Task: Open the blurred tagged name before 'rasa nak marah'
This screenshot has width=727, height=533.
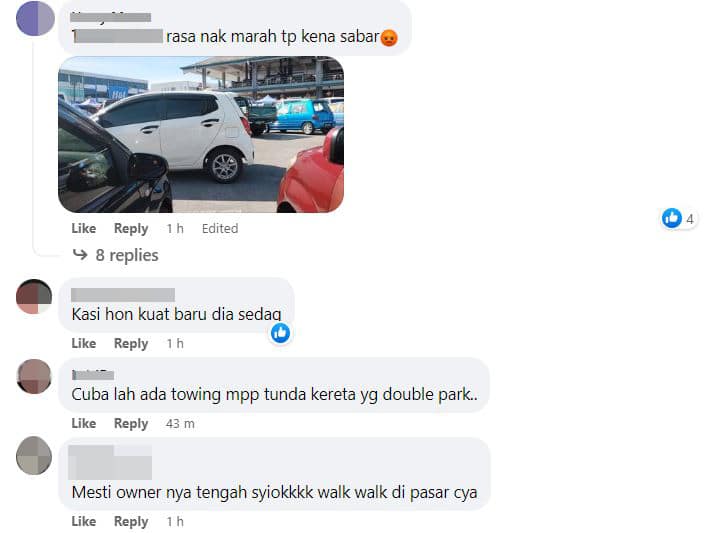Action: point(118,36)
